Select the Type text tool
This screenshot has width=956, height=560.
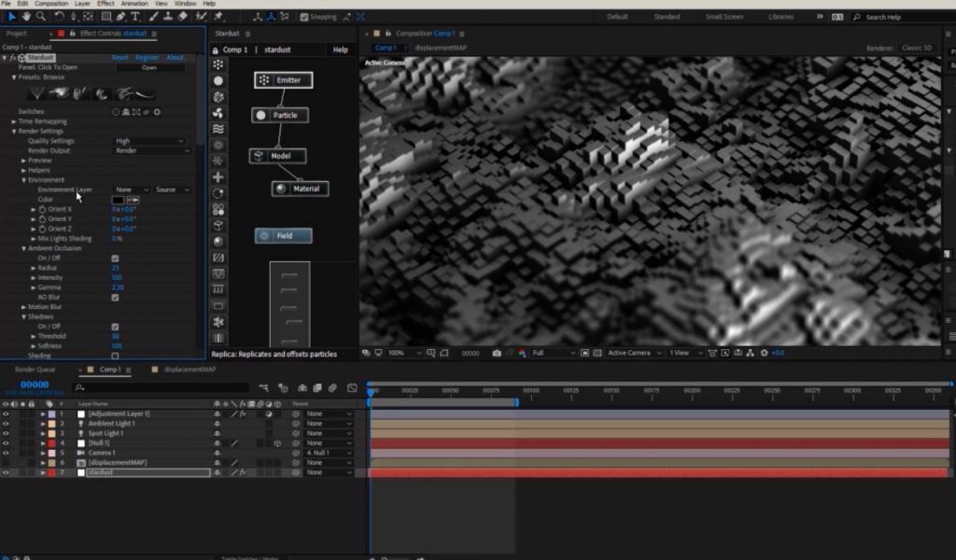[x=136, y=17]
